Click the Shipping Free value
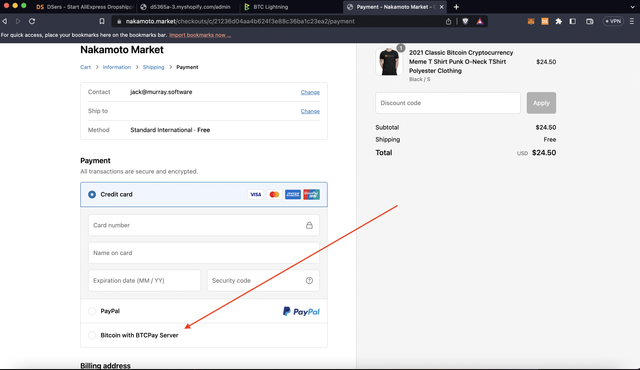 point(550,140)
